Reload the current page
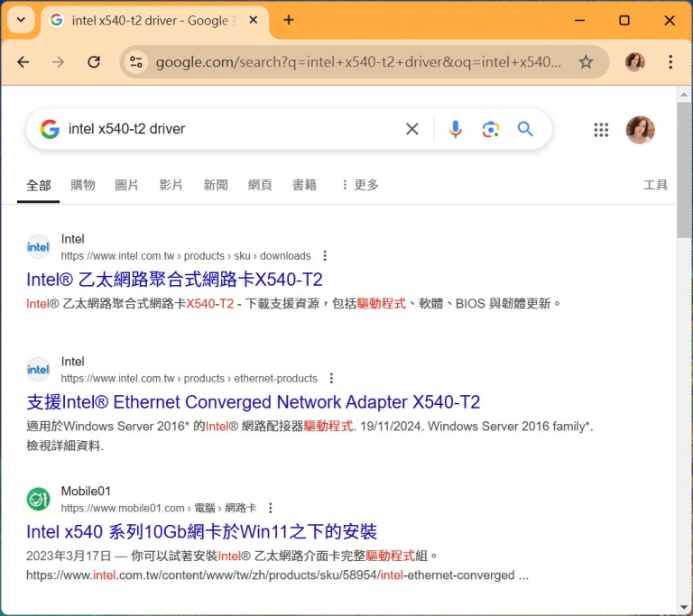This screenshot has height=616, width=693. (94, 62)
